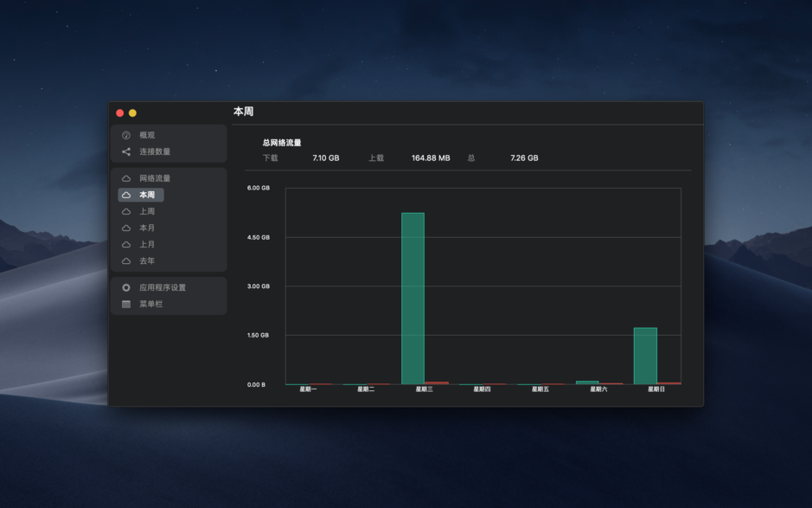Click the menu bar icon beside 菜单栏
The width and height of the screenshot is (812, 508).
(125, 304)
